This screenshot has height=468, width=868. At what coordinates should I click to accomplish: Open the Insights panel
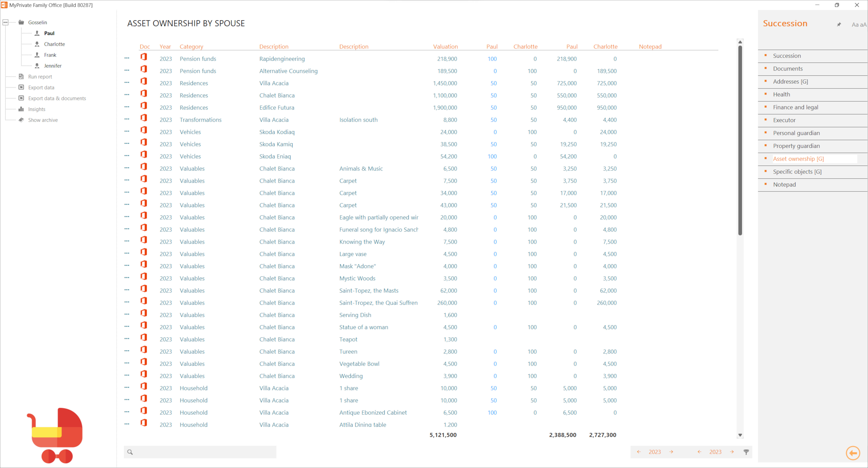pos(21,109)
